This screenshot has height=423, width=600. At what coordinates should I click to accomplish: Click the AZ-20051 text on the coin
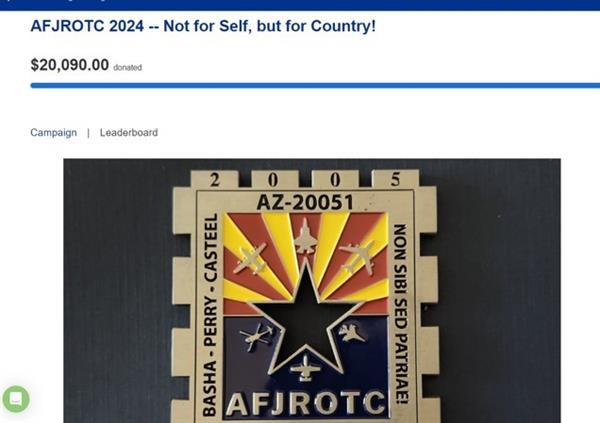[x=305, y=202]
